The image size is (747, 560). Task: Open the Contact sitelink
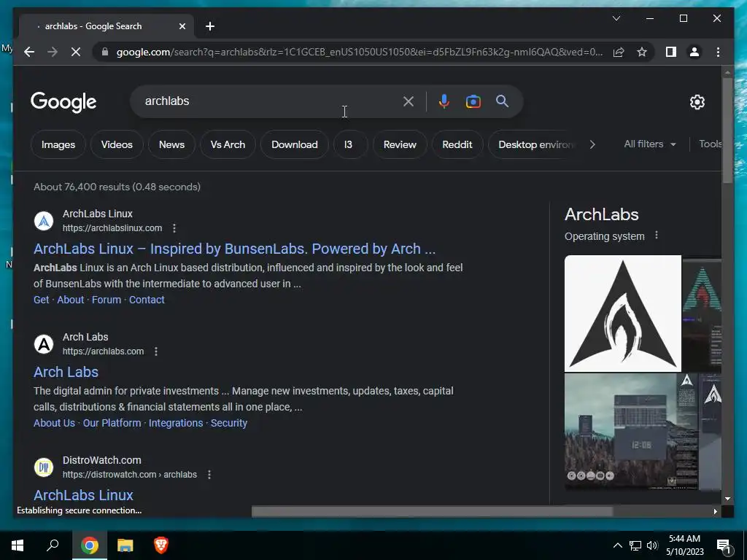[x=147, y=300]
